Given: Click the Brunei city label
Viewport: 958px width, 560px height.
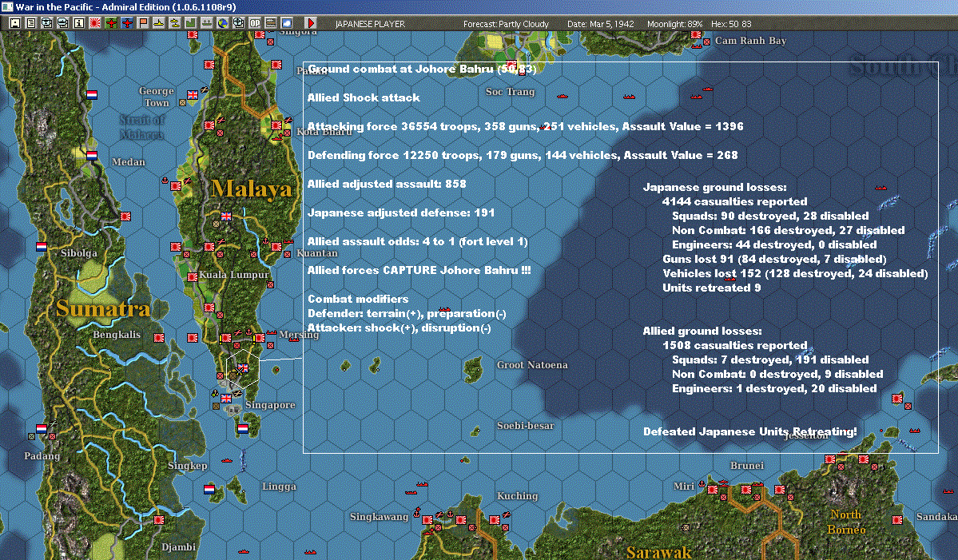Looking at the screenshot, I should [747, 466].
